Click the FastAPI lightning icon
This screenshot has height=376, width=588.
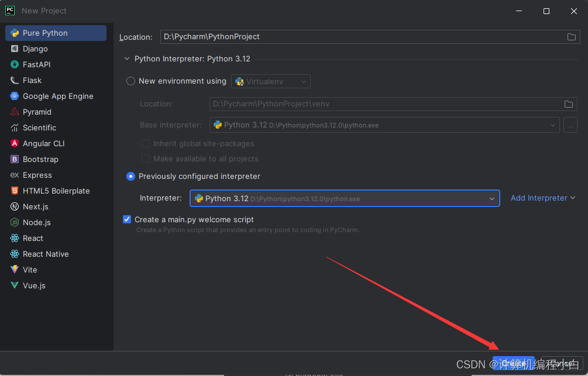click(15, 64)
